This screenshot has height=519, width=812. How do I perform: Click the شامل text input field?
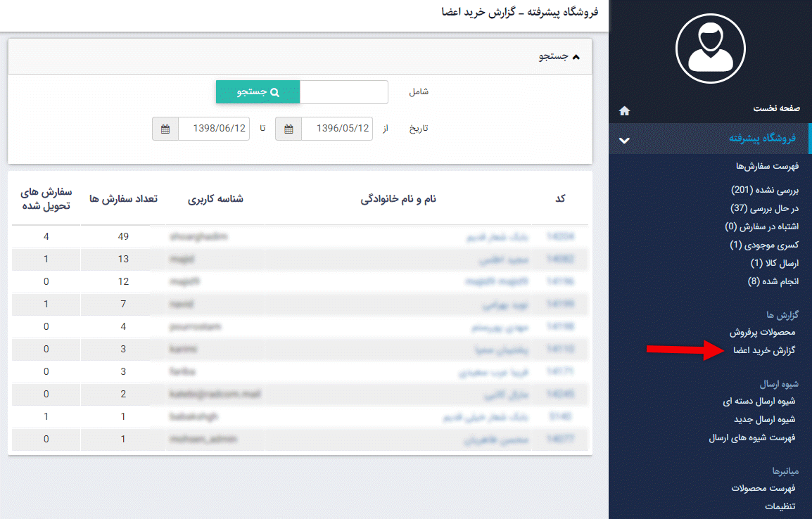(343, 92)
